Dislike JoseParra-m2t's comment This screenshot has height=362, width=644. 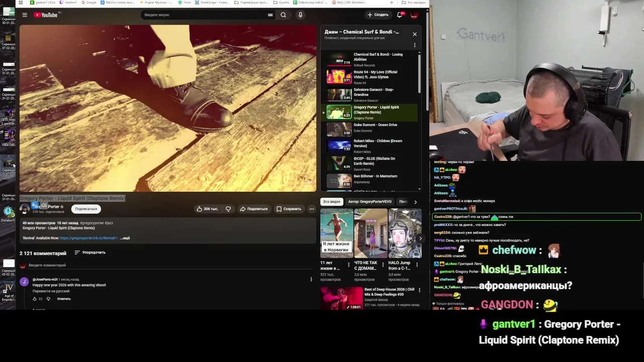tap(48, 299)
